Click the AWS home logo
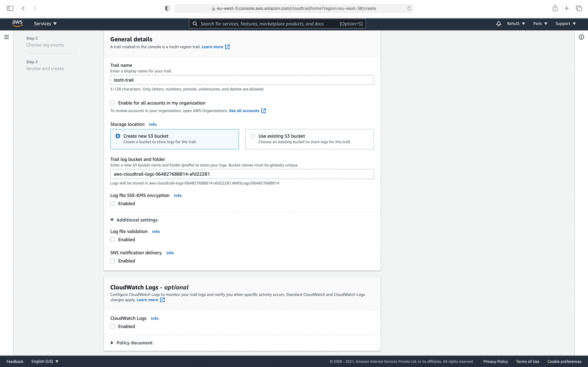Viewport: 588px width, 367px height. tap(17, 23)
